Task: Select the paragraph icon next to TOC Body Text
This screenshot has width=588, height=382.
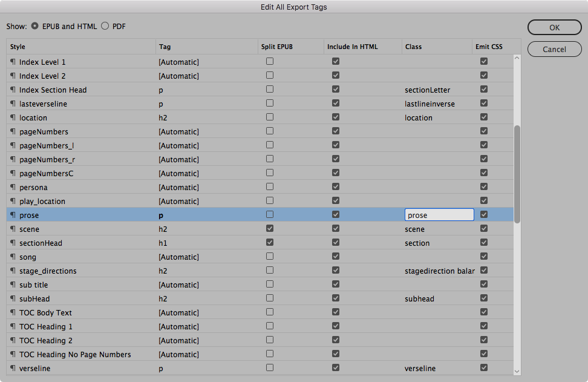Action: (12, 312)
